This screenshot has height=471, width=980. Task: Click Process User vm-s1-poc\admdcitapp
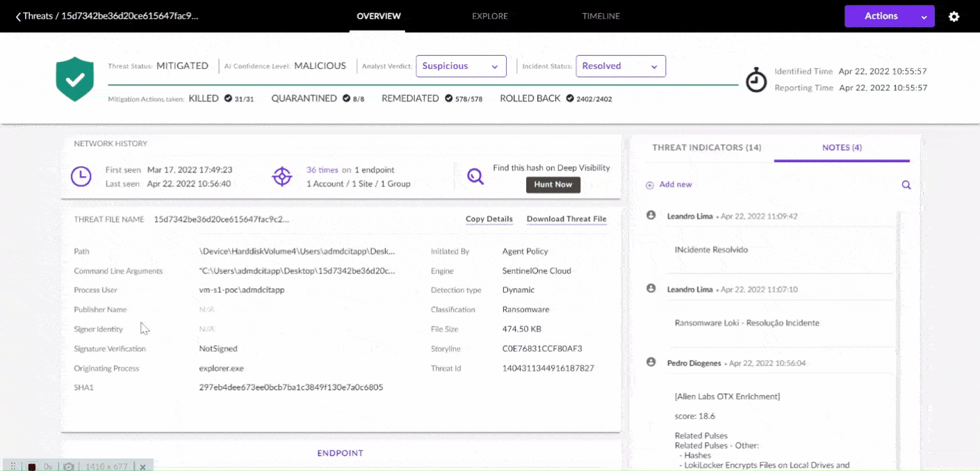pos(242,290)
